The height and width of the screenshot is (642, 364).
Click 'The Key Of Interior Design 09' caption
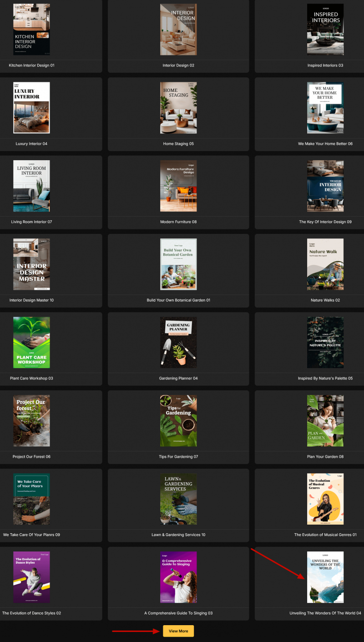tap(325, 222)
